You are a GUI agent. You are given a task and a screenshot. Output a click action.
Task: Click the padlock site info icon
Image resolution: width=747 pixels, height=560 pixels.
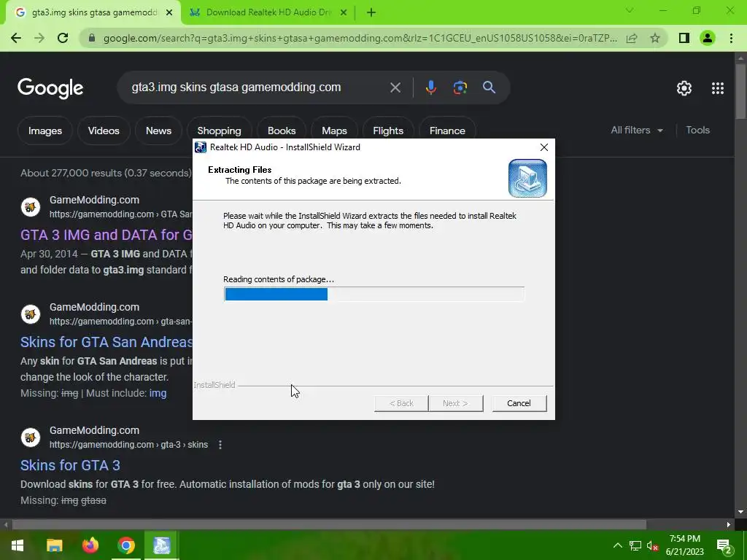[92, 38]
